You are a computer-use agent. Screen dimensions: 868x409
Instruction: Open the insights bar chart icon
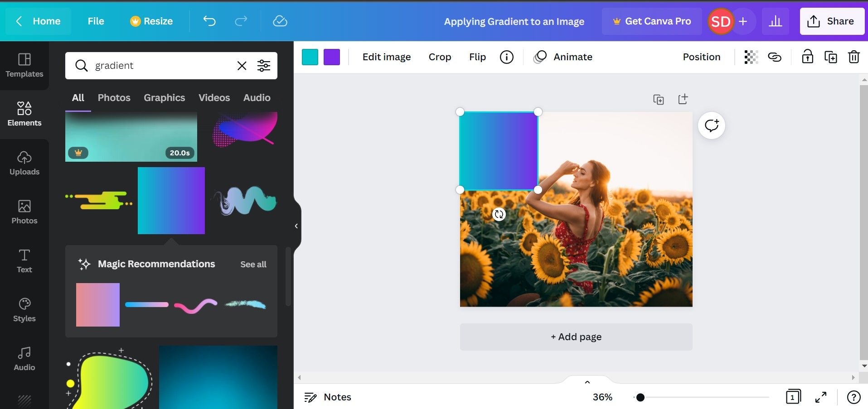pyautogui.click(x=775, y=21)
